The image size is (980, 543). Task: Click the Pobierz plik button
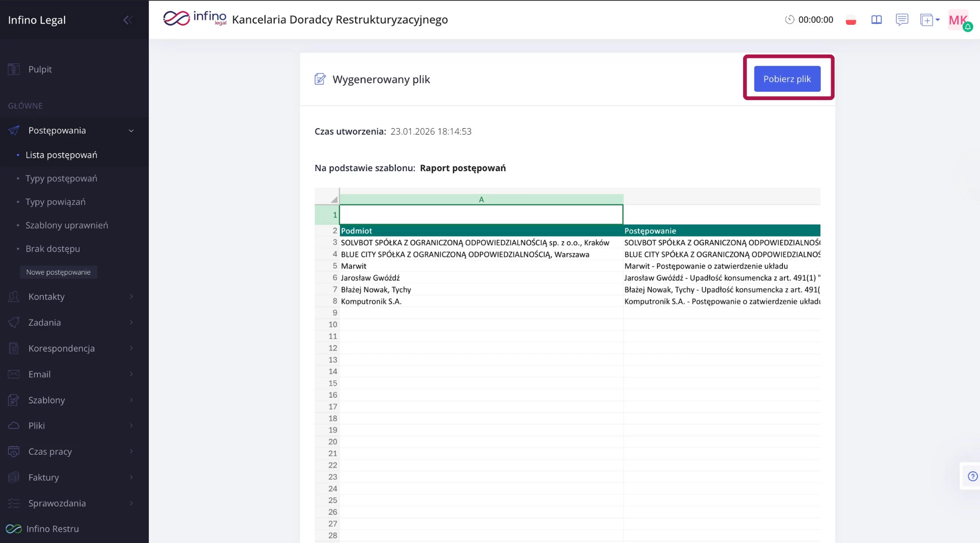coord(787,79)
